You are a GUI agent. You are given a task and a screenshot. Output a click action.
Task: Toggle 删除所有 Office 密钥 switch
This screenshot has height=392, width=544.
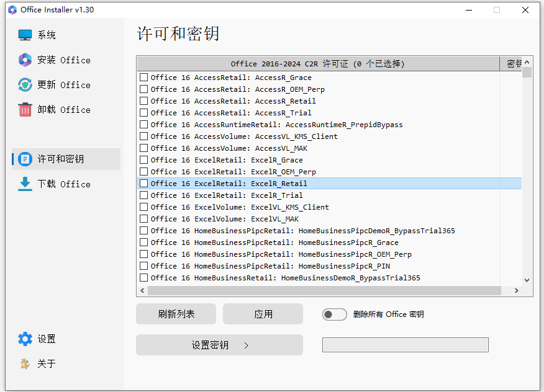tap(335, 314)
